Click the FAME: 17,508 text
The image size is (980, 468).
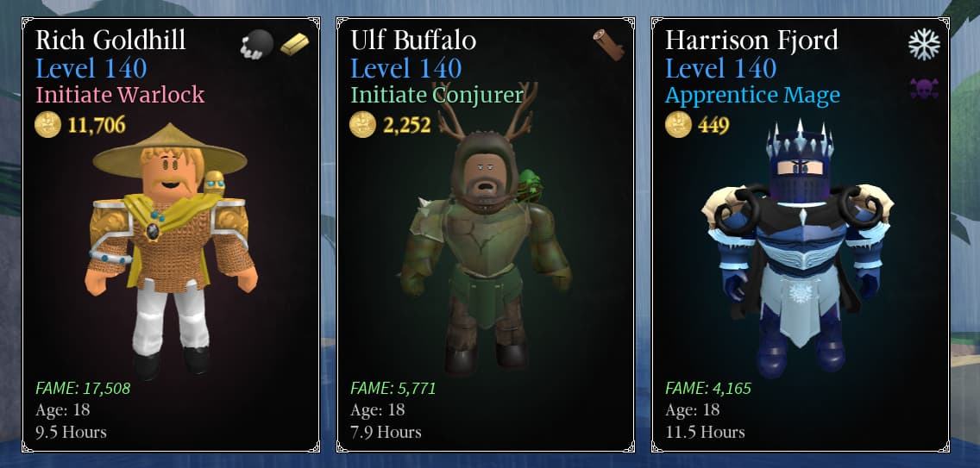click(83, 388)
